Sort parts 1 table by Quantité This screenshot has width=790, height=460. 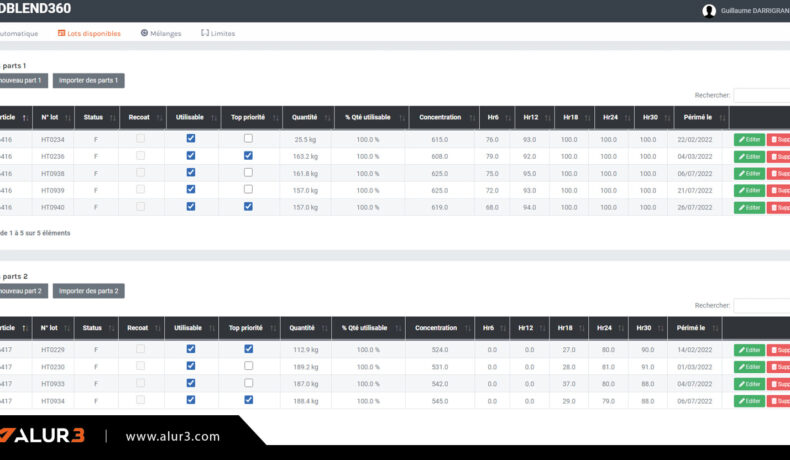(308, 117)
